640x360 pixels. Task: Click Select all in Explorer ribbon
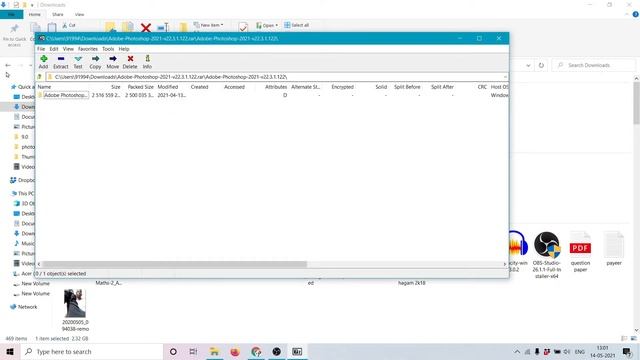[x=297, y=25]
